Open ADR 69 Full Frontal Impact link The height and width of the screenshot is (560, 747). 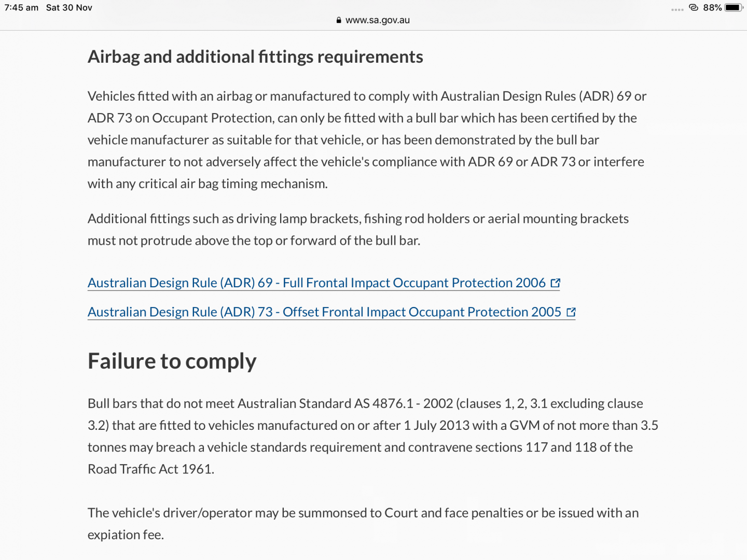pos(316,283)
